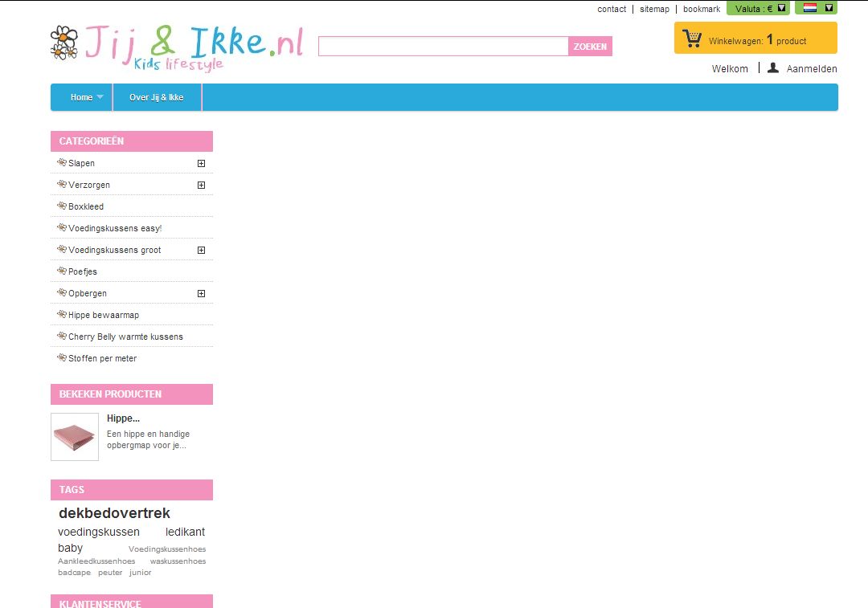Screen dimensions: 868x608
Task: Click the flower bullet next to Slapen
Action: [x=61, y=162]
